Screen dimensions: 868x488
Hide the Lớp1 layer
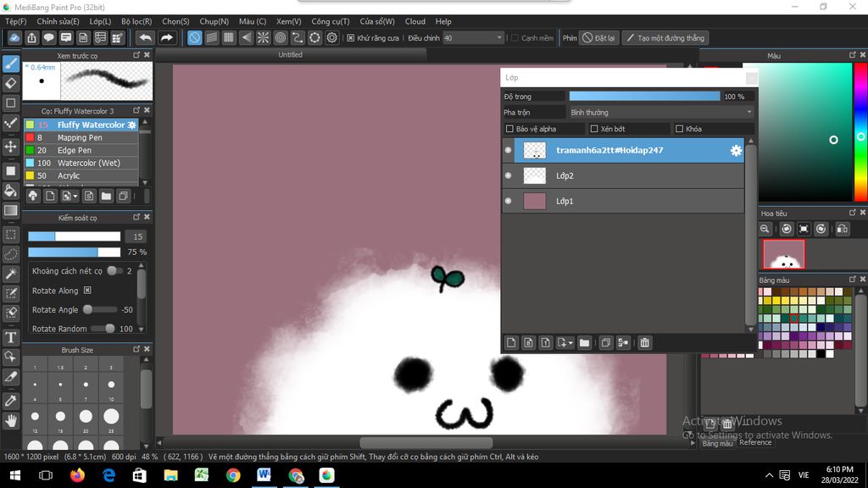coord(509,202)
